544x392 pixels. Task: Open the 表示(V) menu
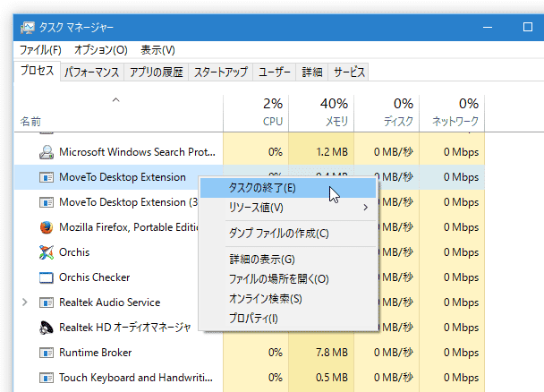pos(157,50)
